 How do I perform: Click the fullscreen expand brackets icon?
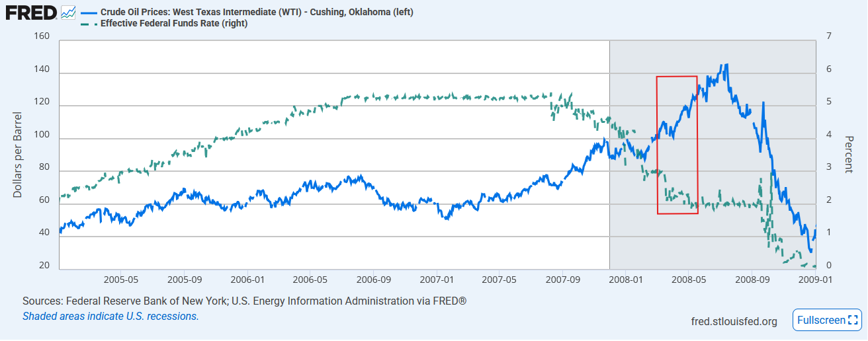(852, 320)
